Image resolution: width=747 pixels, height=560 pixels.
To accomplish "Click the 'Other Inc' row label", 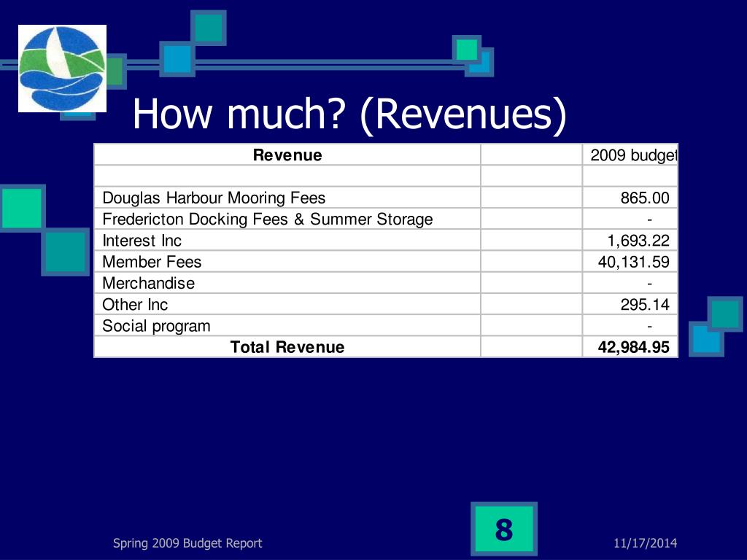I will coord(135,305).
